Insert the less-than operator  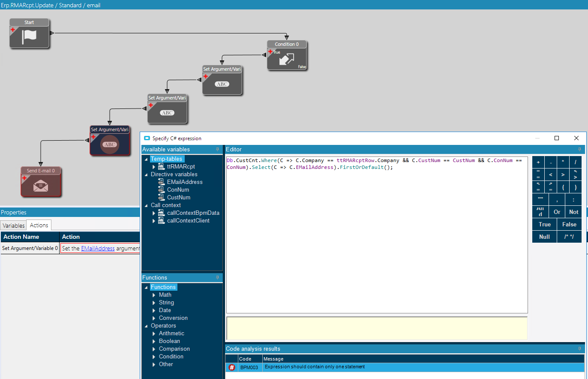[x=551, y=174]
